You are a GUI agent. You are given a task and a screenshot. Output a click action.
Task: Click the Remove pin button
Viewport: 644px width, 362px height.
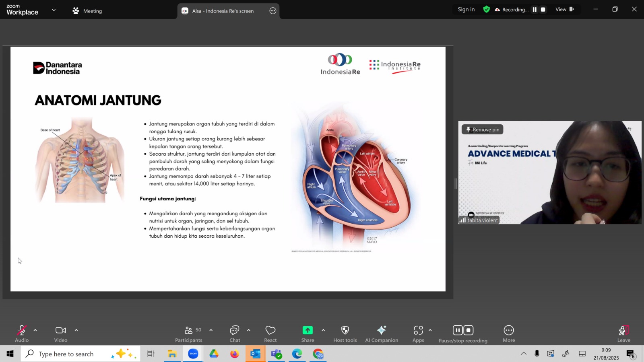483,130
